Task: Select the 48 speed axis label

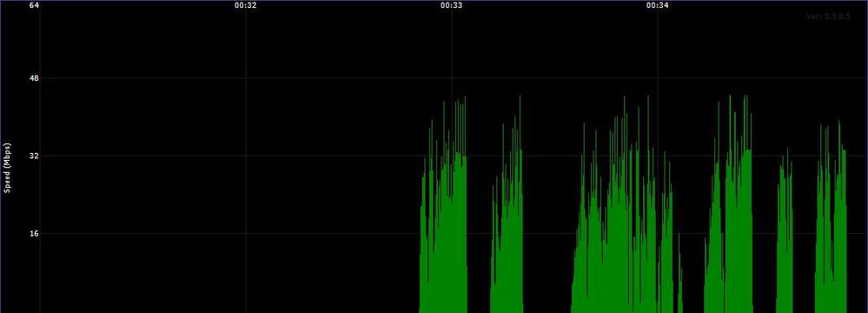Action: [x=35, y=78]
